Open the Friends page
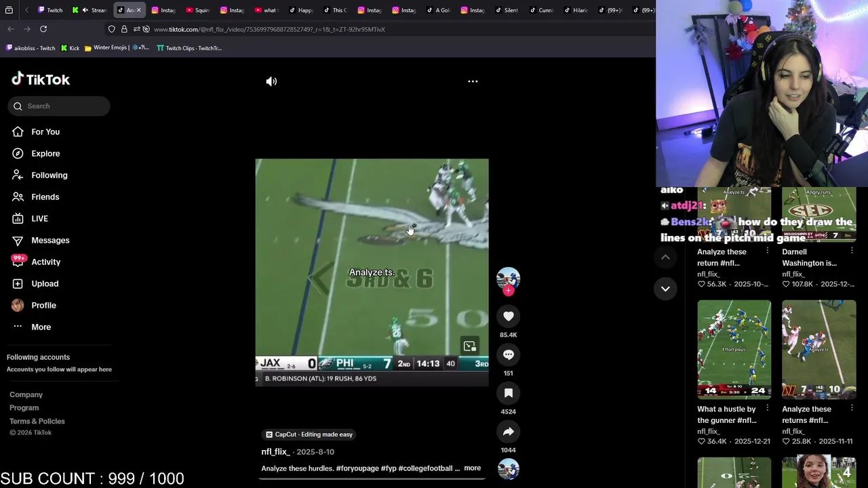868x488 pixels. pos(45,197)
